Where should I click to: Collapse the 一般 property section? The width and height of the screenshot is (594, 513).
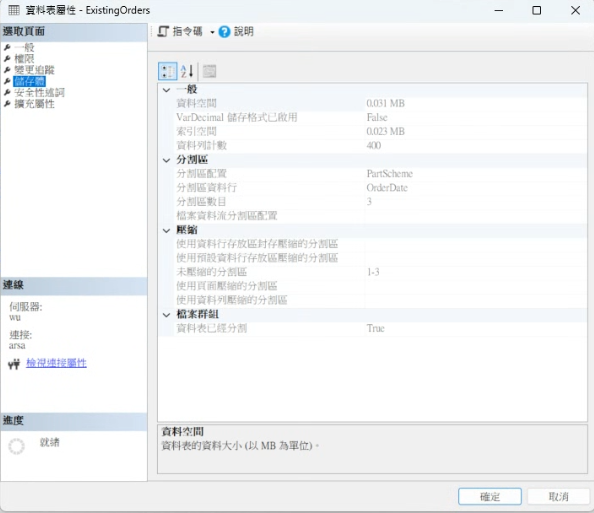tap(166, 90)
